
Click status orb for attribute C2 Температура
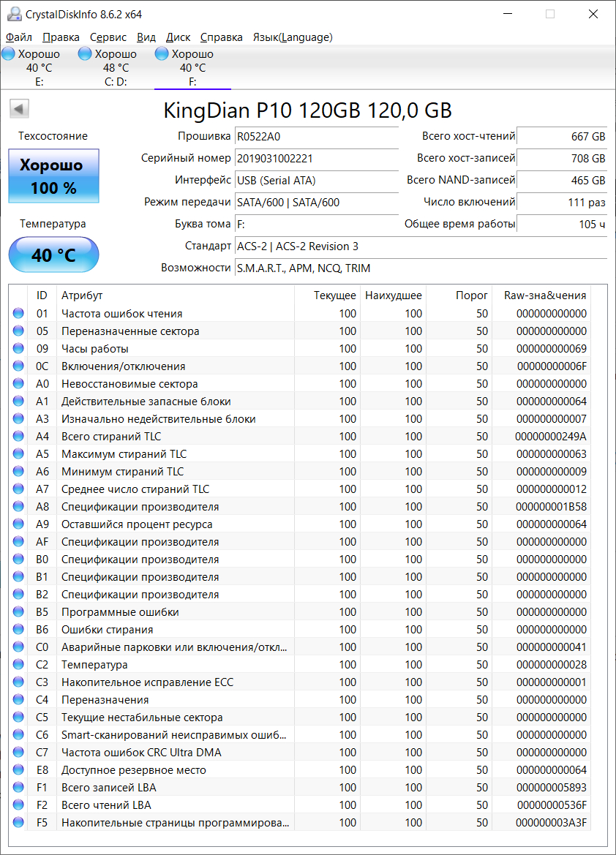coord(18,665)
